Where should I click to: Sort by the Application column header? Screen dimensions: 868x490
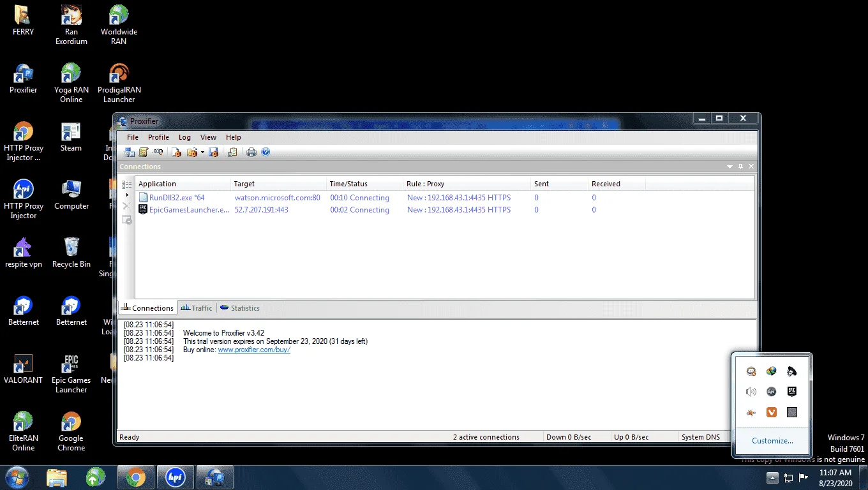pos(183,184)
